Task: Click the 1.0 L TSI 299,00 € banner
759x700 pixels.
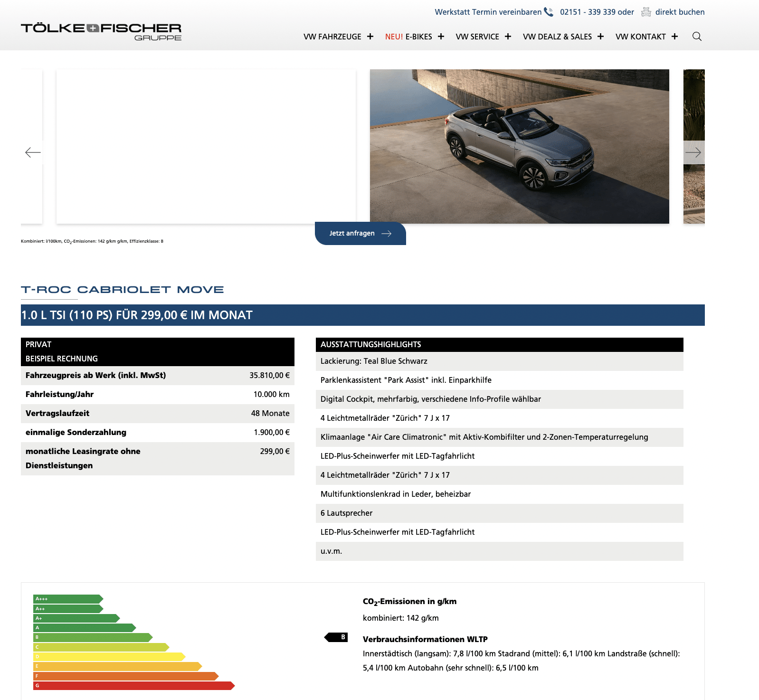Action: [363, 315]
